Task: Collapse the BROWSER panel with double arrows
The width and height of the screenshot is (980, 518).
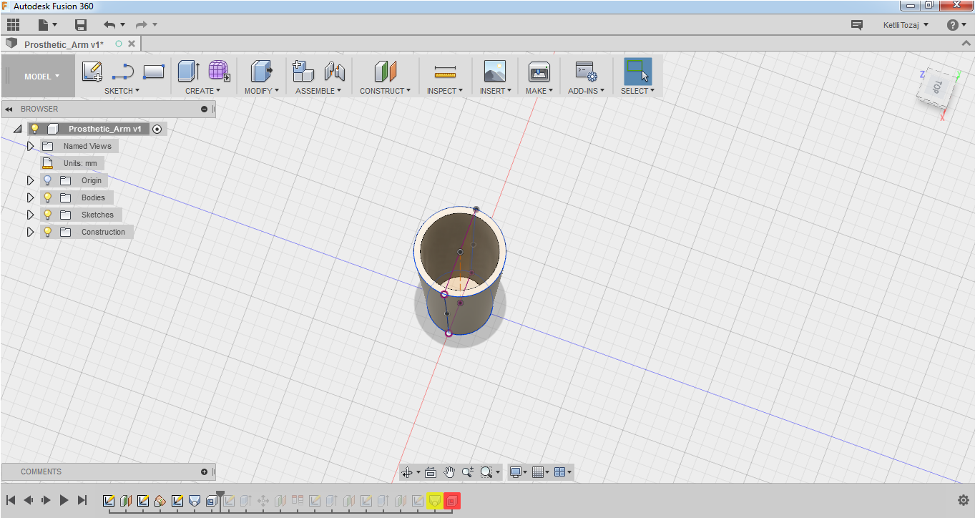Action: pyautogui.click(x=9, y=109)
